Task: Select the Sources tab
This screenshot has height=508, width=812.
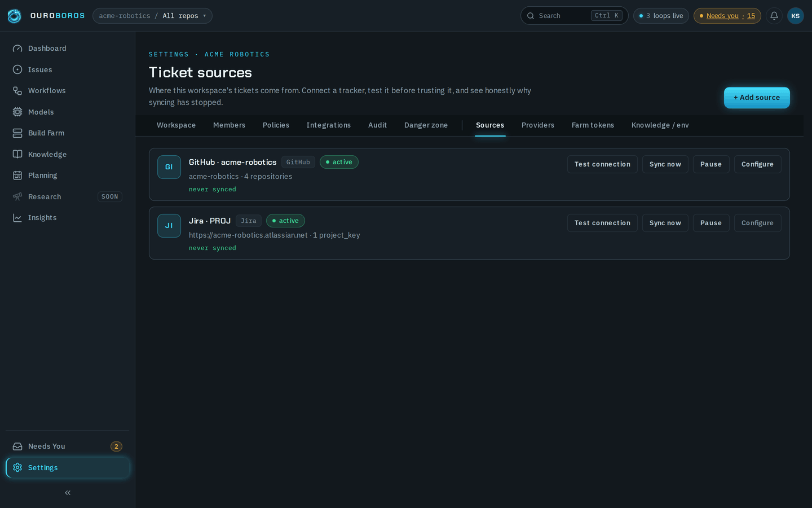Action: point(490,125)
